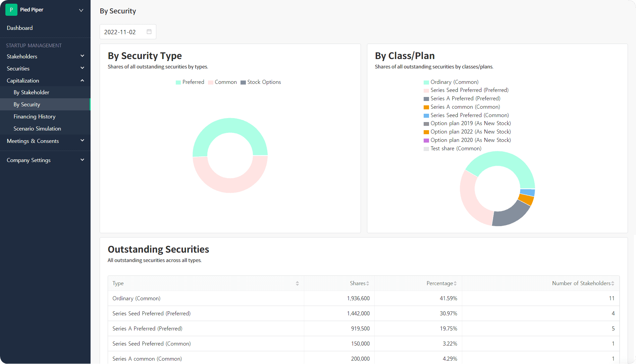
Task: Switch to By Stakeholder view
Action: coord(31,92)
